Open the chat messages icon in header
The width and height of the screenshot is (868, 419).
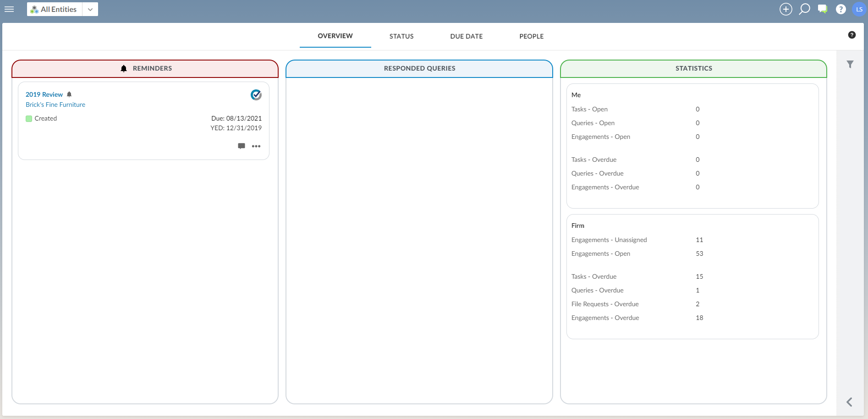[823, 9]
